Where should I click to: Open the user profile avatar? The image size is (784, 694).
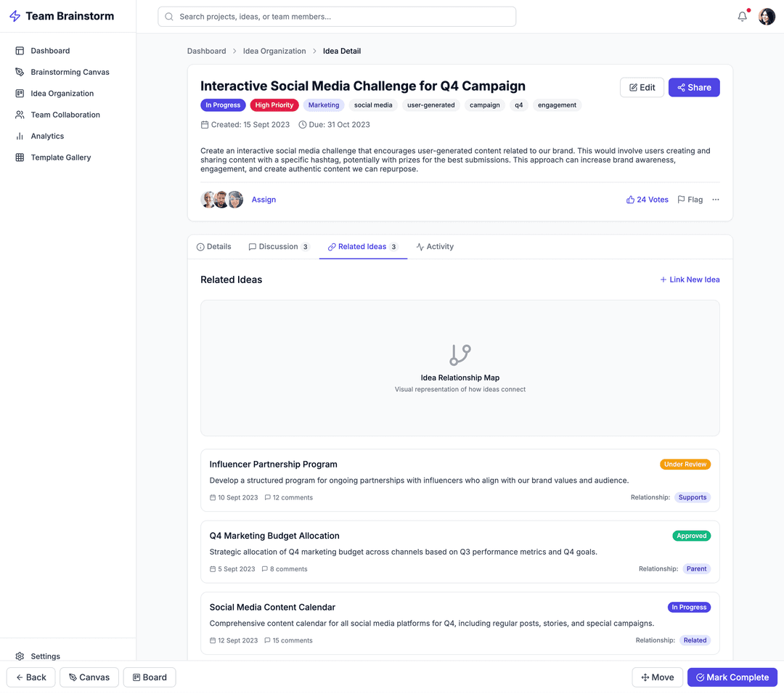[x=767, y=17]
